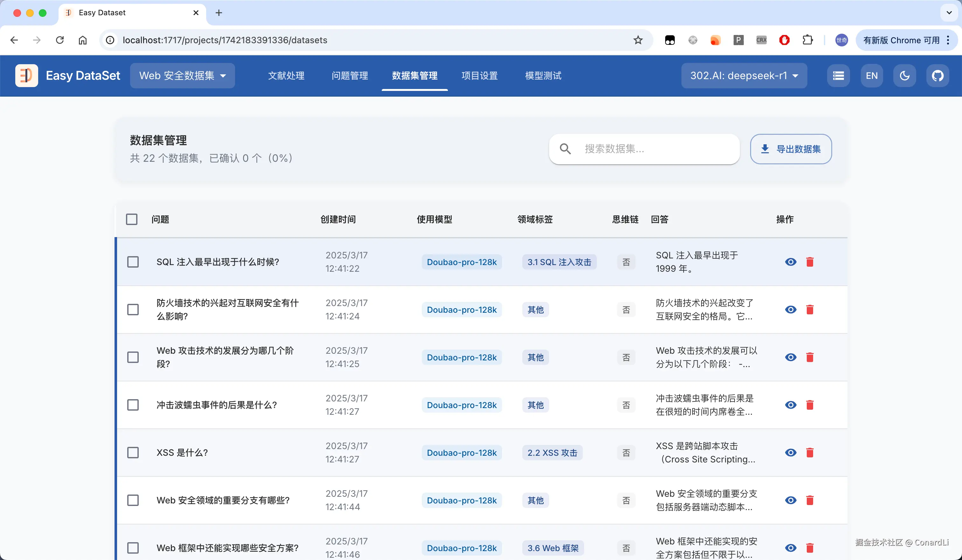Delete the XSS 是什么 dataset row

click(810, 453)
